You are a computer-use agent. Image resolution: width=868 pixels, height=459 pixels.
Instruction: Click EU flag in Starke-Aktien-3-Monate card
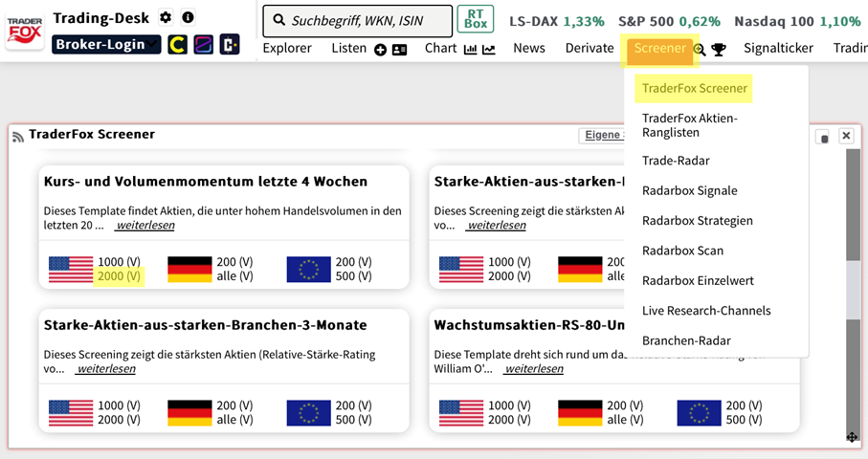[x=309, y=413]
